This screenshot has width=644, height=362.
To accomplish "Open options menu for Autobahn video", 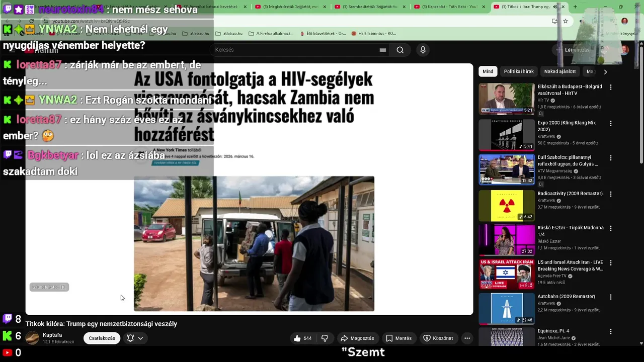I will point(611,297).
